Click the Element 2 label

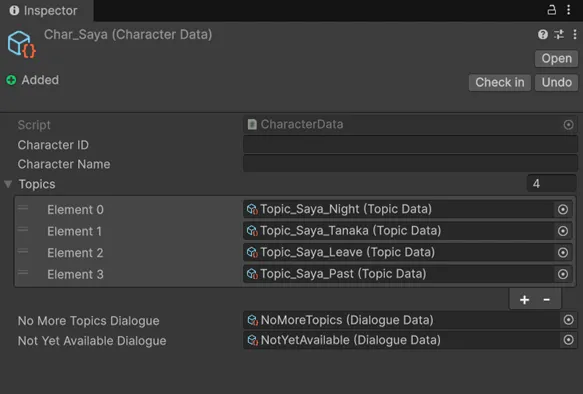point(75,253)
